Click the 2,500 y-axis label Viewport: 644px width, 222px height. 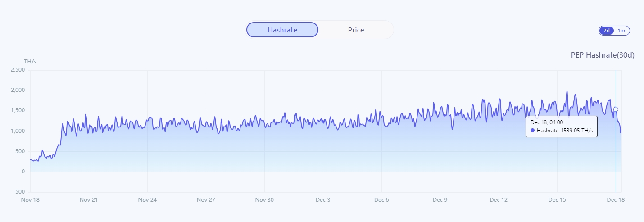(18, 70)
